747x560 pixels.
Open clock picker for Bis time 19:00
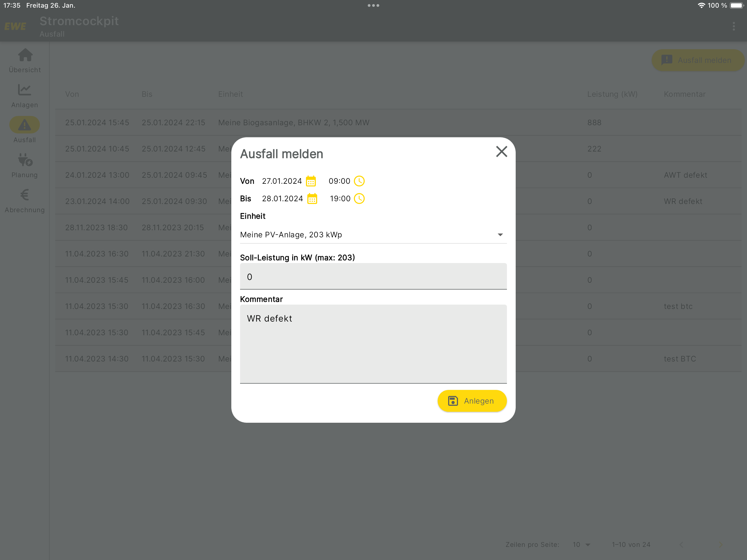coord(359,199)
